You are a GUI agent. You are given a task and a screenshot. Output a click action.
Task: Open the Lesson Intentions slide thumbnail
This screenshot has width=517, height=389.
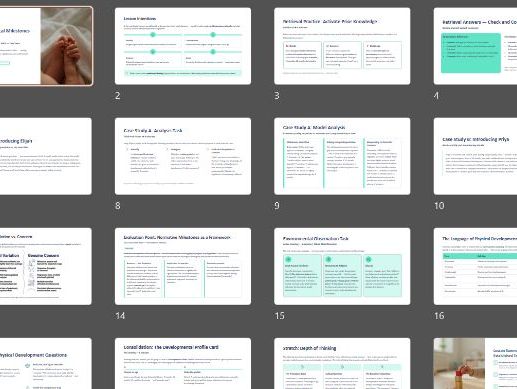[183, 46]
